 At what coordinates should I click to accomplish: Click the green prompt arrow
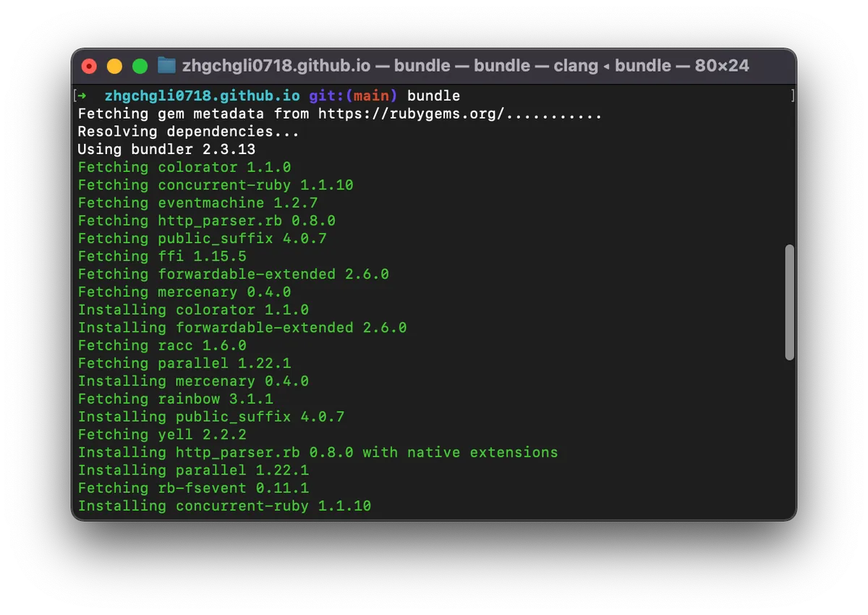(82, 96)
